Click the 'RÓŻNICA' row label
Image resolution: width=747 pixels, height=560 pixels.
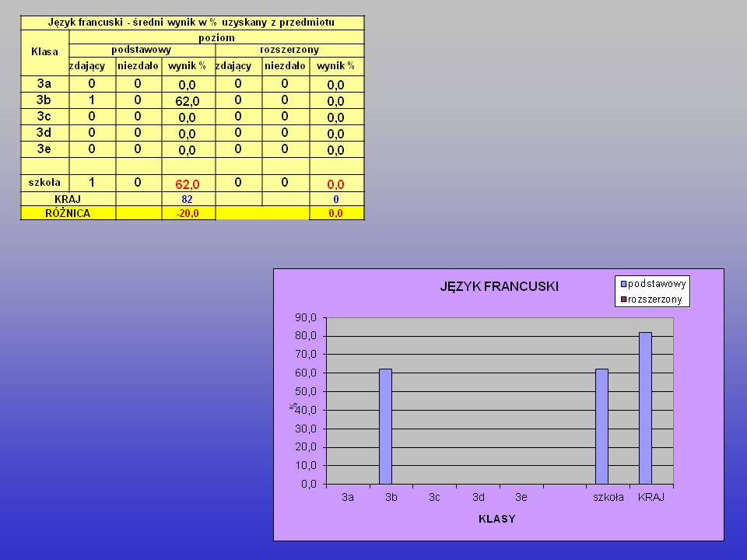tap(68, 213)
